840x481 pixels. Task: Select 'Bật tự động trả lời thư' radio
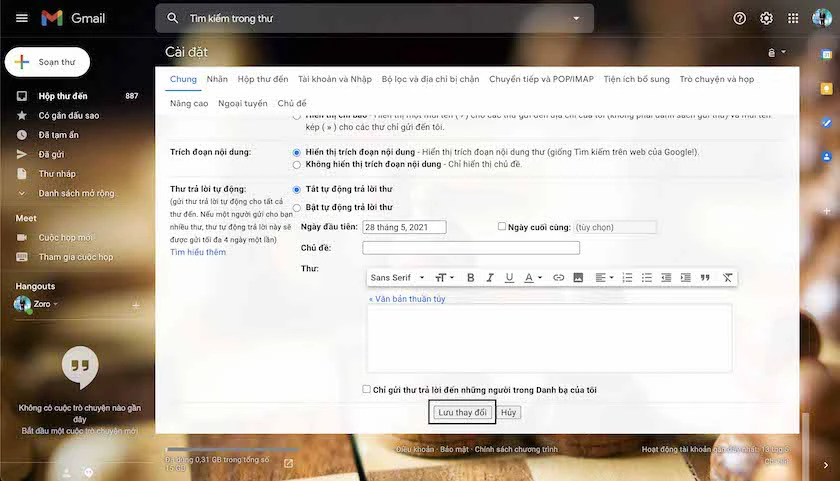pos(297,208)
